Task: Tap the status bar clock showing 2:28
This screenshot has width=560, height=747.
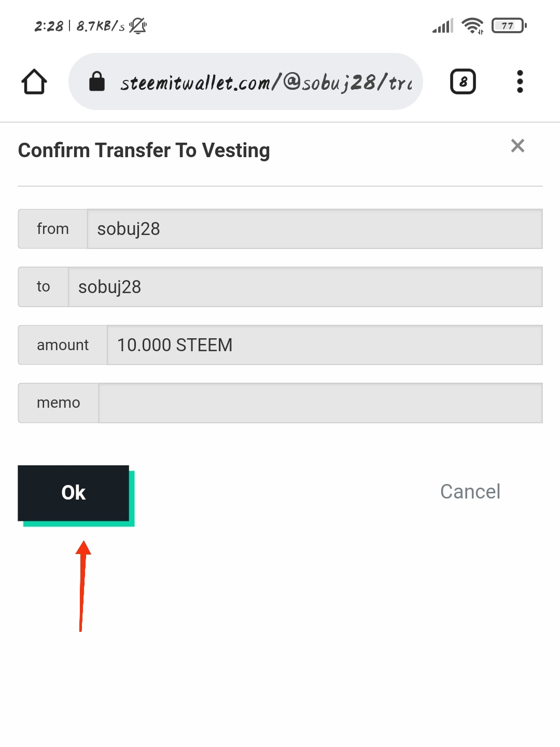Action: [49, 26]
